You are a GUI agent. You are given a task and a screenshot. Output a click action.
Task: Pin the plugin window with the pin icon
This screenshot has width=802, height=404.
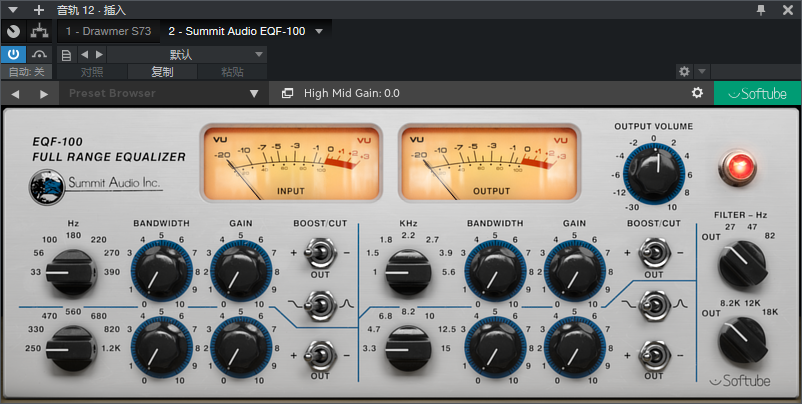pos(762,10)
